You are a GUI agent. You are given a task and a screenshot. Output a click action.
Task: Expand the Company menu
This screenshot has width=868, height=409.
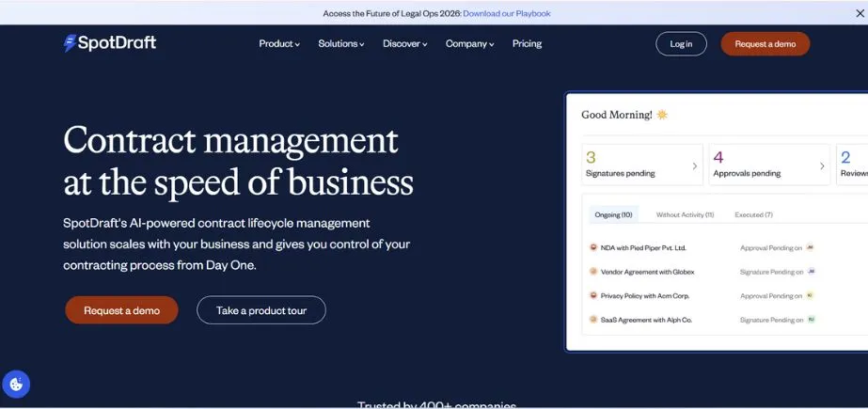[469, 44]
